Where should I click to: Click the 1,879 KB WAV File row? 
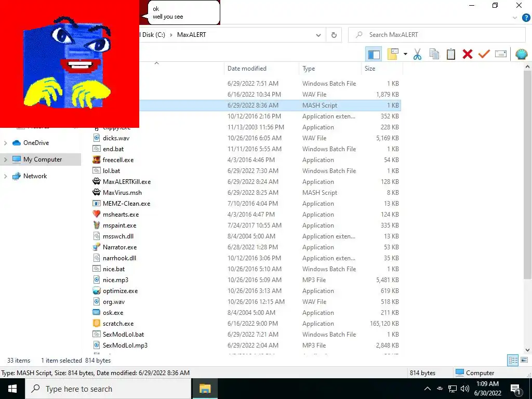270,95
